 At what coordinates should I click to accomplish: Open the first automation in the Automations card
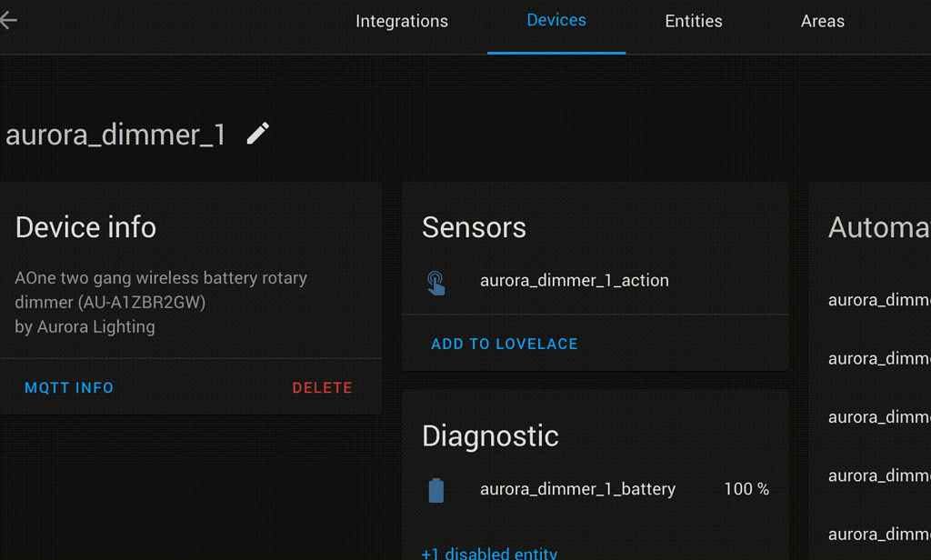[x=877, y=300]
